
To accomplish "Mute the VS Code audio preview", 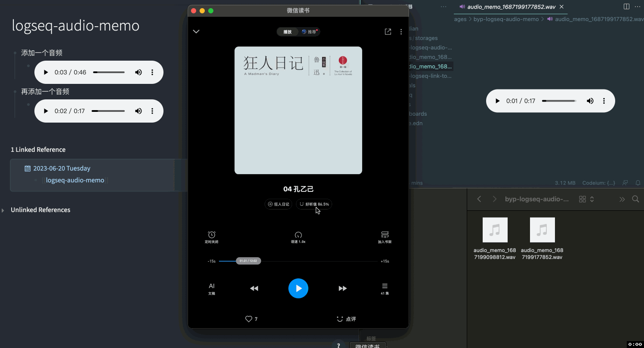I will (x=590, y=101).
